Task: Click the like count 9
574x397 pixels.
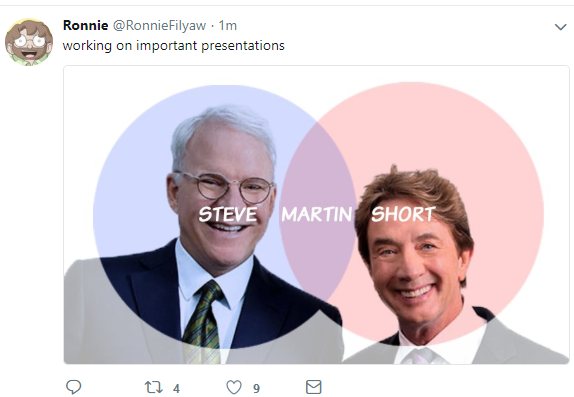Action: (x=256, y=388)
